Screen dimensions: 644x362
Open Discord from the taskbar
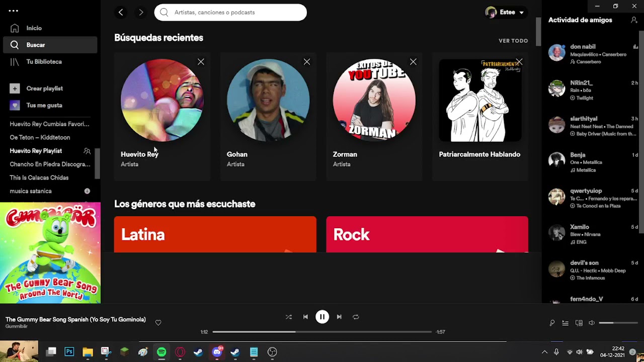click(x=217, y=352)
